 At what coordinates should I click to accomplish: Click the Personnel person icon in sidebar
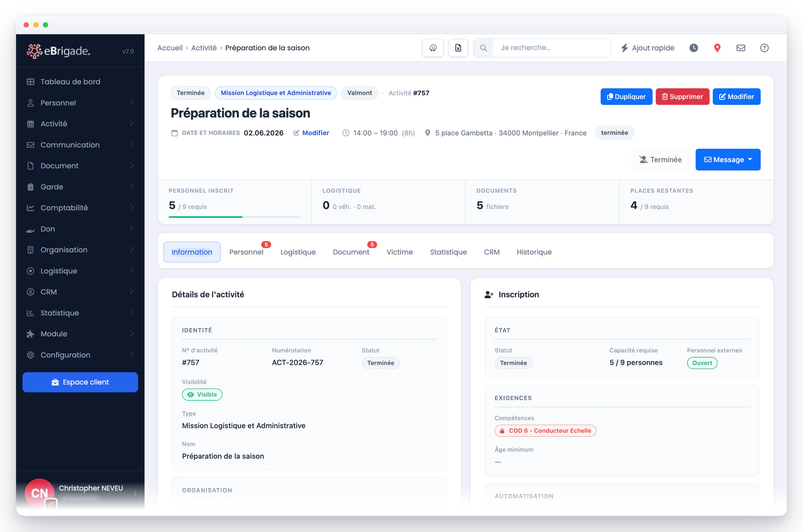pyautogui.click(x=30, y=103)
